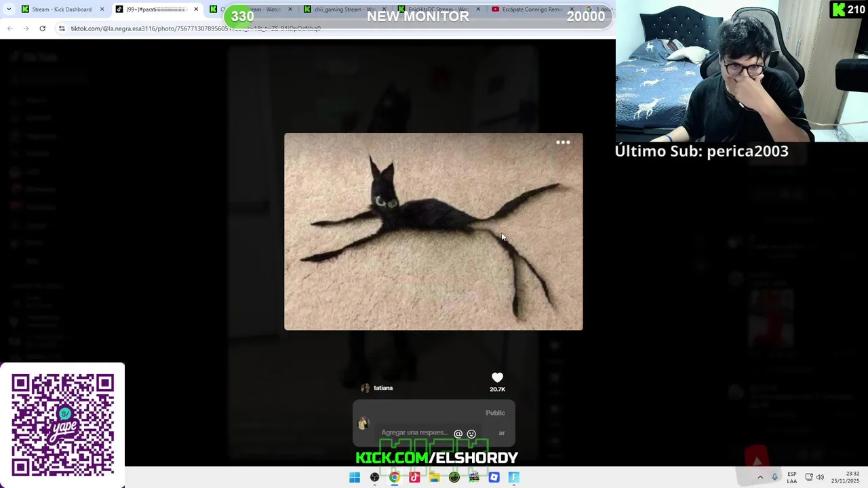Go forward with the browser forward arrow
The height and width of the screenshot is (488, 868).
[26, 28]
